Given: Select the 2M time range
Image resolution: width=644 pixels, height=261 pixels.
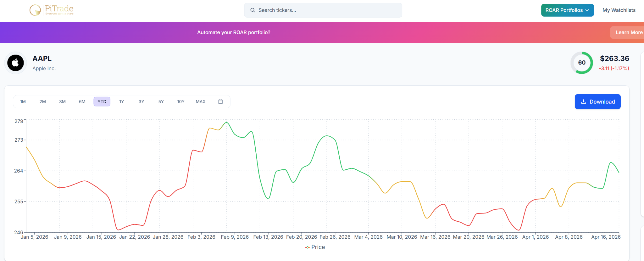Looking at the screenshot, I should [43, 102].
